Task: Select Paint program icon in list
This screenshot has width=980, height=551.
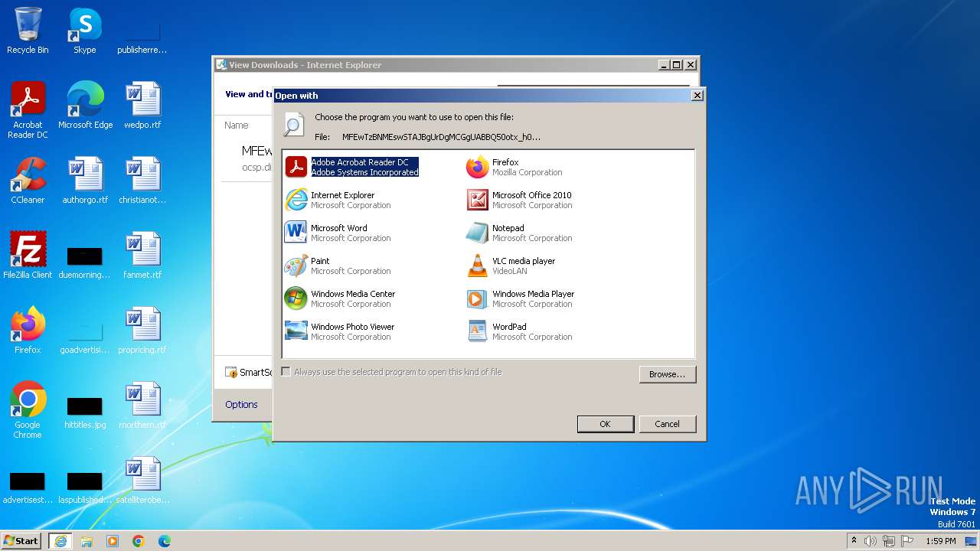Action: 296,266
